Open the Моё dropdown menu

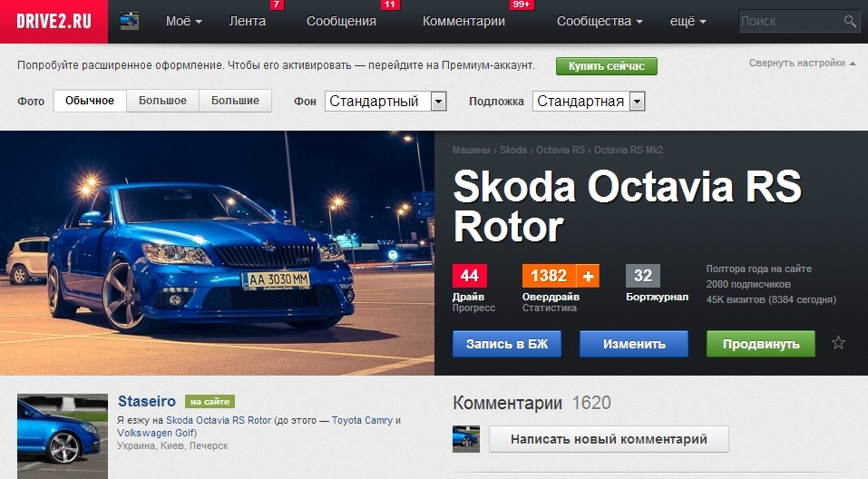(x=184, y=21)
